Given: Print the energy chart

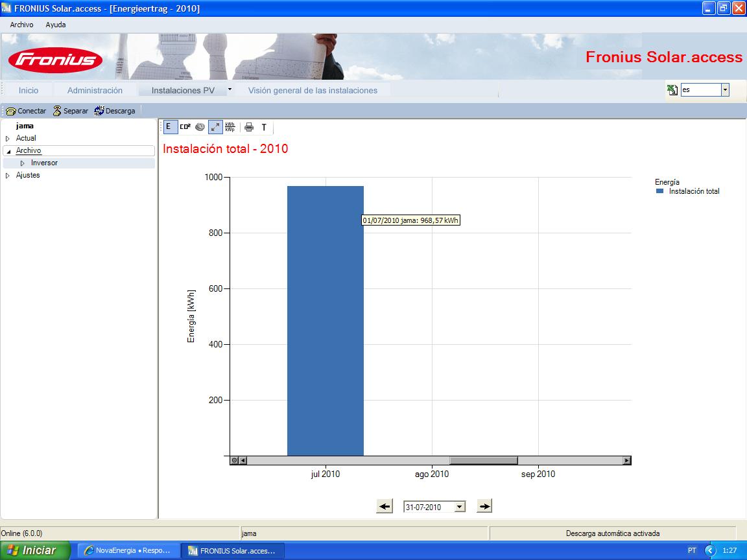Looking at the screenshot, I should [x=249, y=127].
